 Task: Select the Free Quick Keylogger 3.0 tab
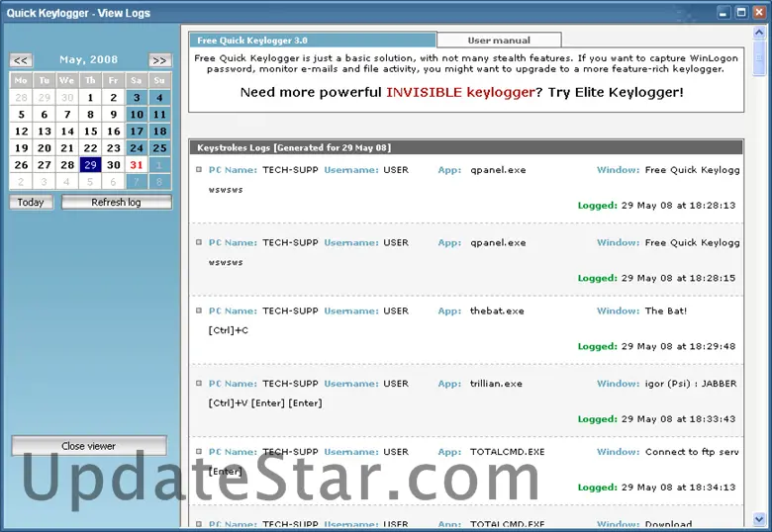pos(312,41)
